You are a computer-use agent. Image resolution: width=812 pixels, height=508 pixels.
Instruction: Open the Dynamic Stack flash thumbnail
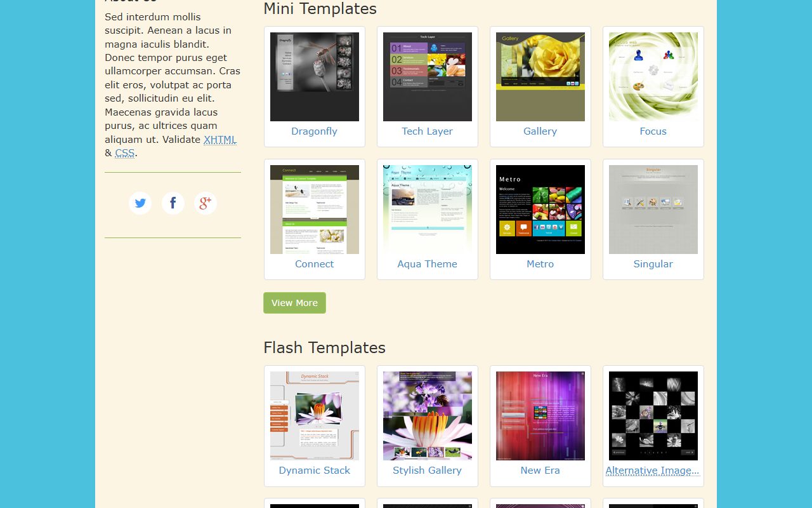pos(315,416)
